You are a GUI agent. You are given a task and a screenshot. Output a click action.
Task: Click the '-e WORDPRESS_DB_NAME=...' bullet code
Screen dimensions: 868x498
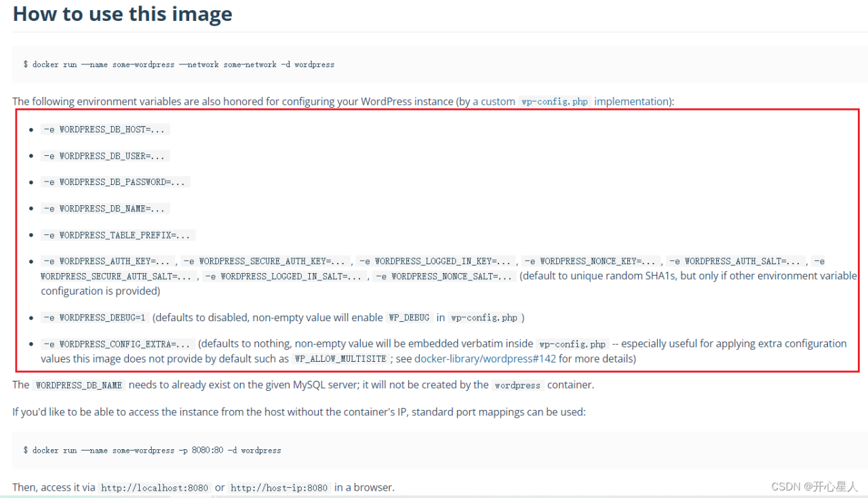click(105, 209)
